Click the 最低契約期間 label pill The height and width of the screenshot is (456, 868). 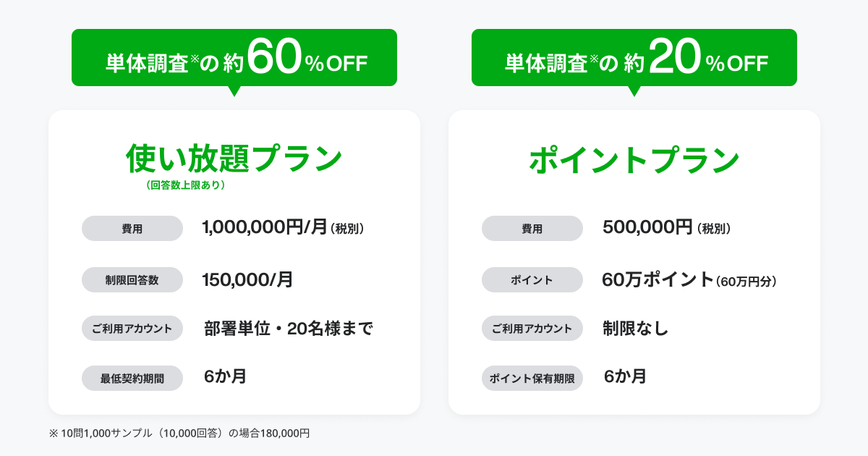click(132, 378)
